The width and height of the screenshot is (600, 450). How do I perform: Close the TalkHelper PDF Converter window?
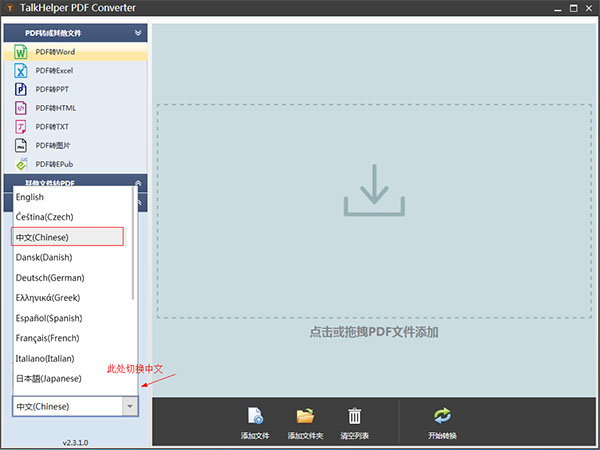pyautogui.click(x=589, y=8)
